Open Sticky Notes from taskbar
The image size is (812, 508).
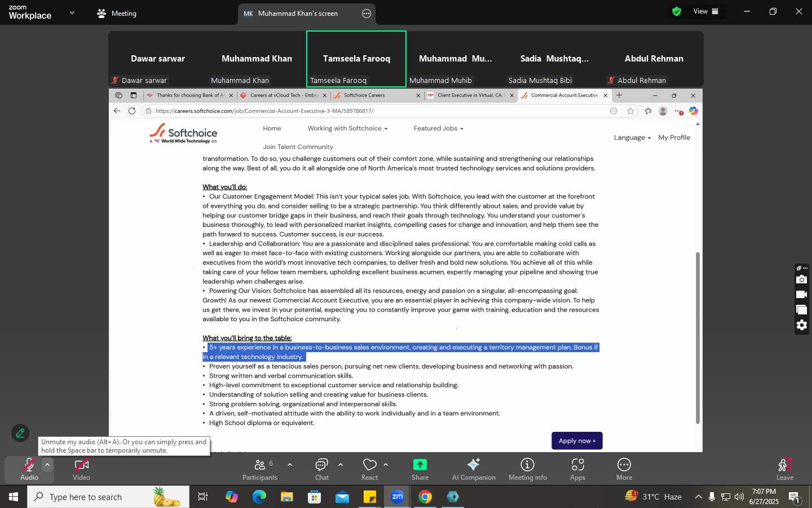click(370, 497)
